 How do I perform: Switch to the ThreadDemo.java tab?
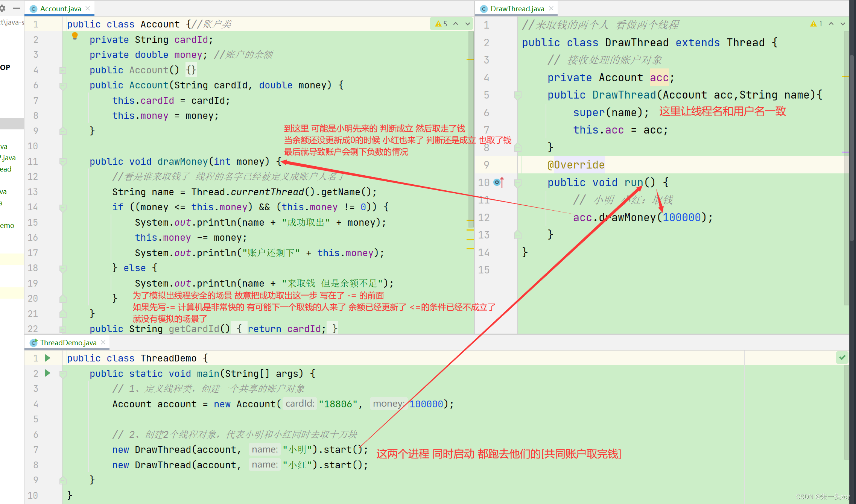[68, 343]
